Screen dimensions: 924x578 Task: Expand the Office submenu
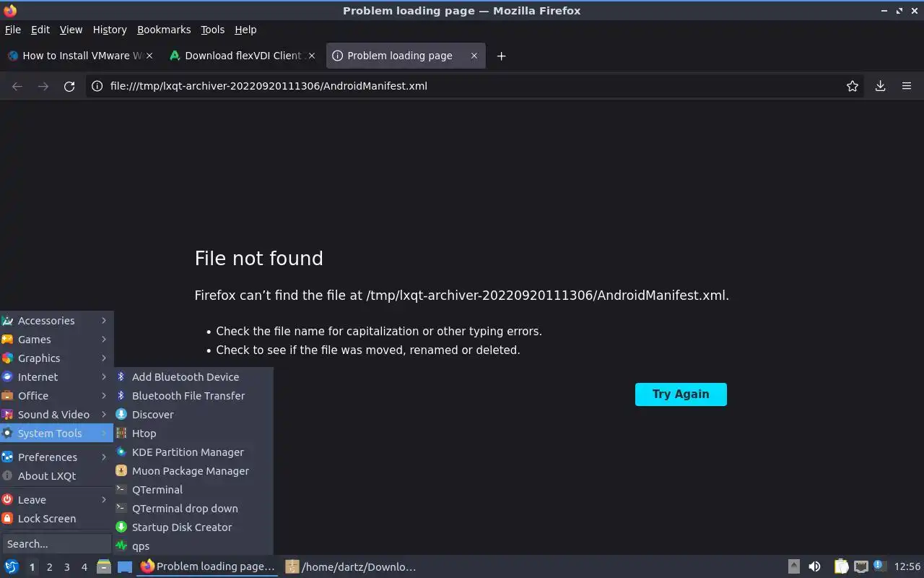click(56, 396)
